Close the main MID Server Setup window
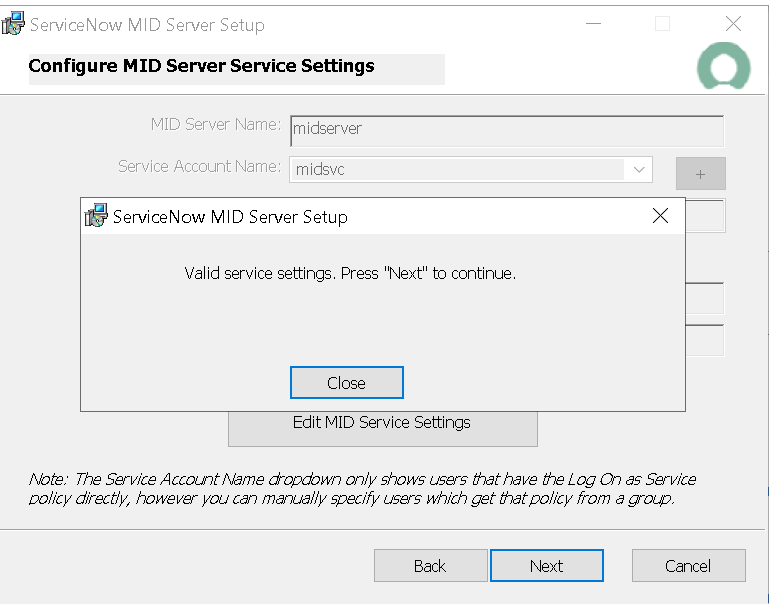Image resolution: width=769 pixels, height=604 pixels. [x=733, y=24]
